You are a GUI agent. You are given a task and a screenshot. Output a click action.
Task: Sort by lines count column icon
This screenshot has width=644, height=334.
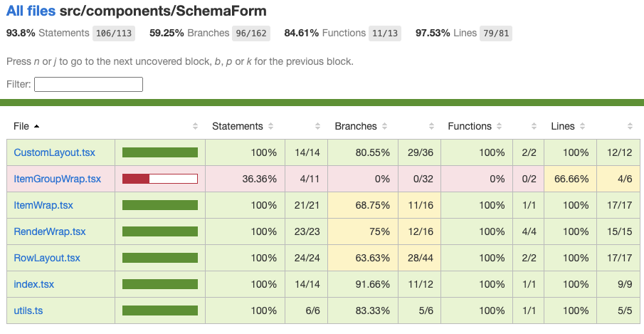tap(630, 126)
